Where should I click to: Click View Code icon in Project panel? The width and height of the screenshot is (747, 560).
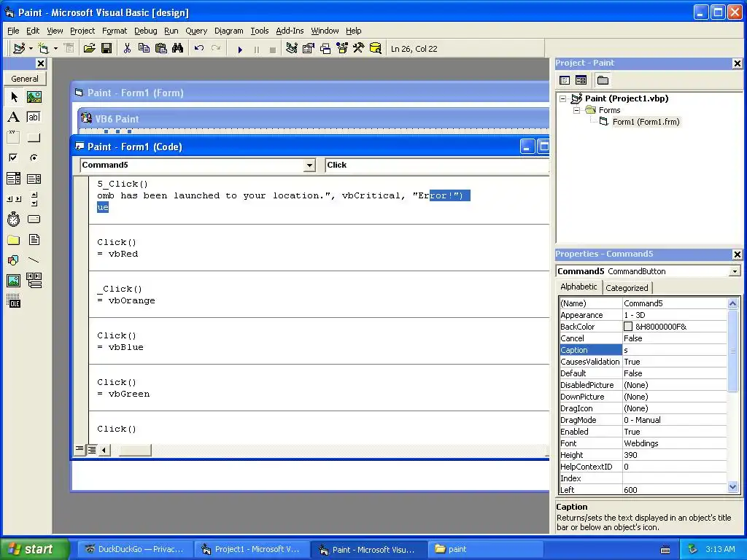[x=565, y=80]
